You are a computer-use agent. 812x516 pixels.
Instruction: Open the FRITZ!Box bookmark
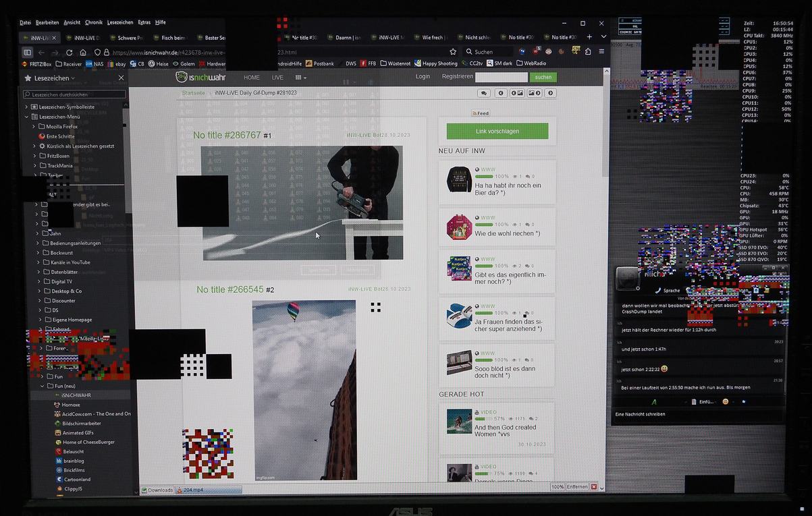tap(36, 64)
